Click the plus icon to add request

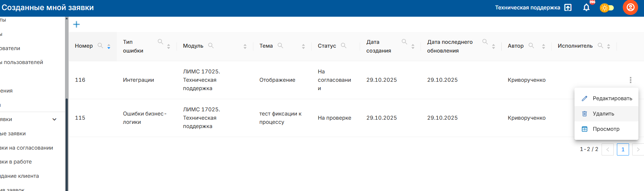pos(76,24)
